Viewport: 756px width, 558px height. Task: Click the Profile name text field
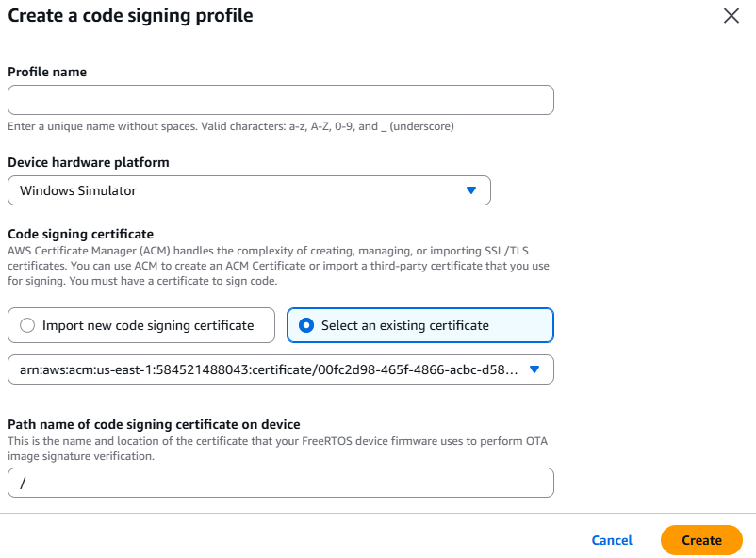click(280, 100)
